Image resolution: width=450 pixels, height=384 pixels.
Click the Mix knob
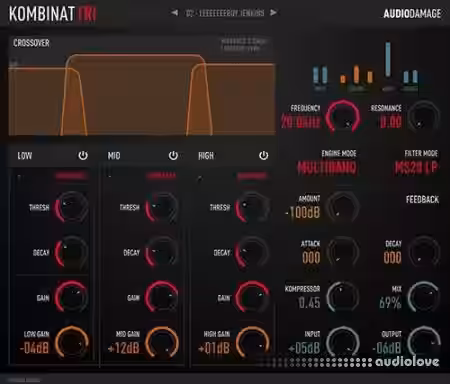coord(424,297)
